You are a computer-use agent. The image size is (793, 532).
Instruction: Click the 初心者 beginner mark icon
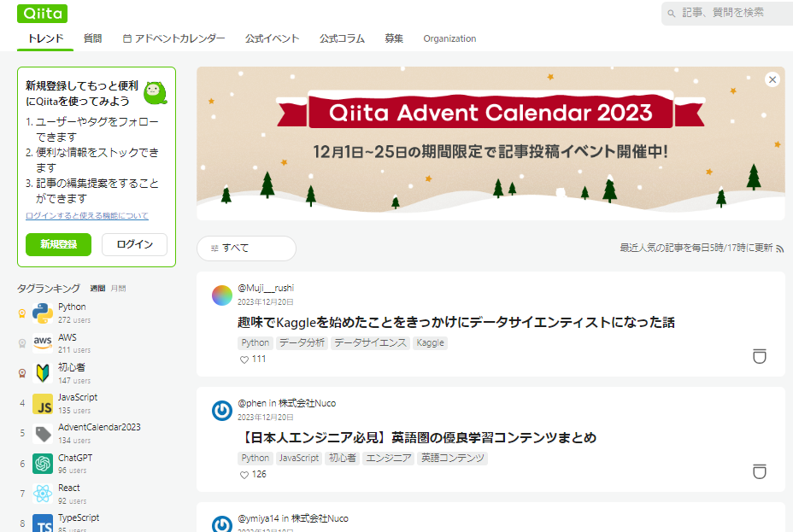[43, 373]
